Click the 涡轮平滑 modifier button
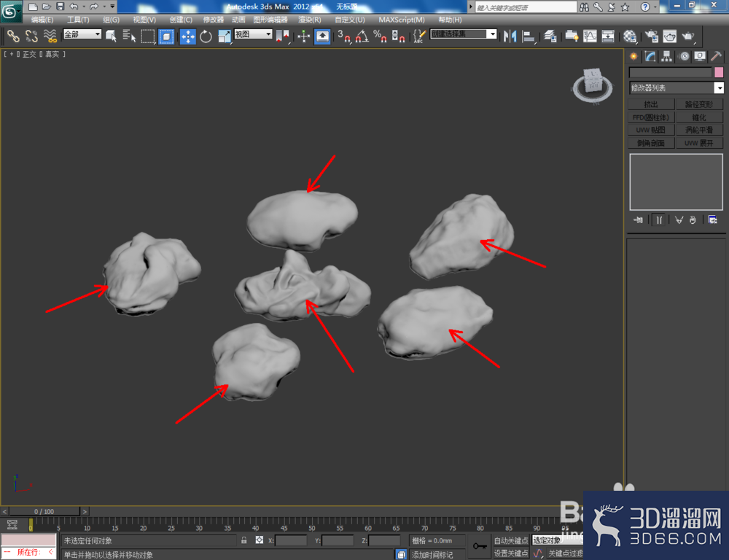Viewport: 729px width, 560px height. point(699,130)
